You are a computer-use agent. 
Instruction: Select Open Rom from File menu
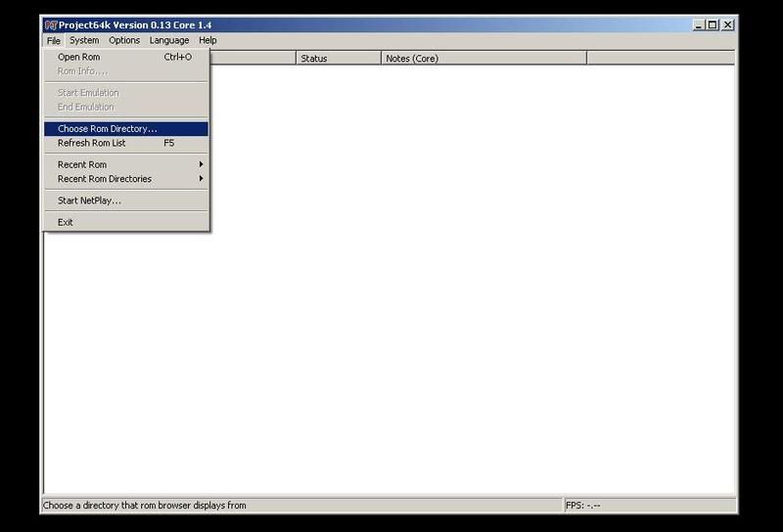[x=126, y=57]
